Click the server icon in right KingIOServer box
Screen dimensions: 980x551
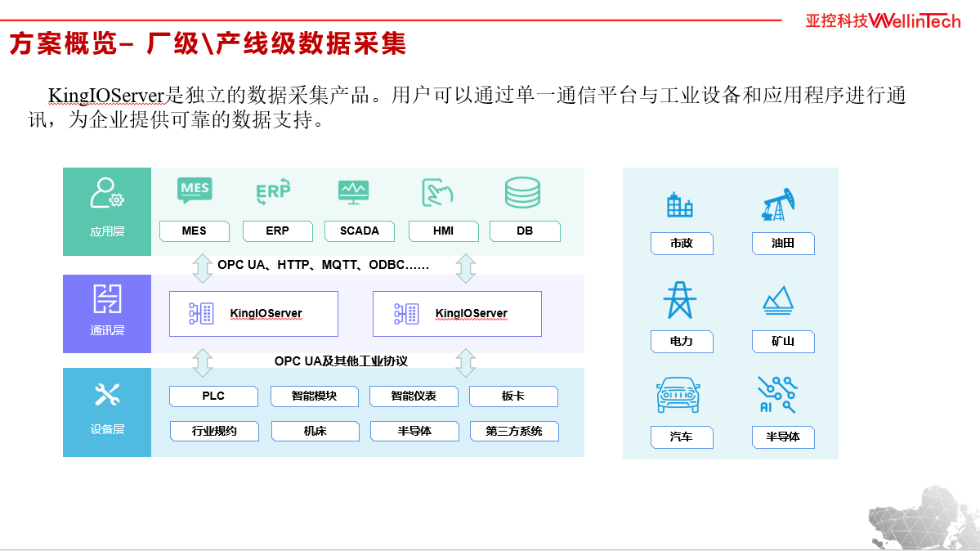coord(406,314)
